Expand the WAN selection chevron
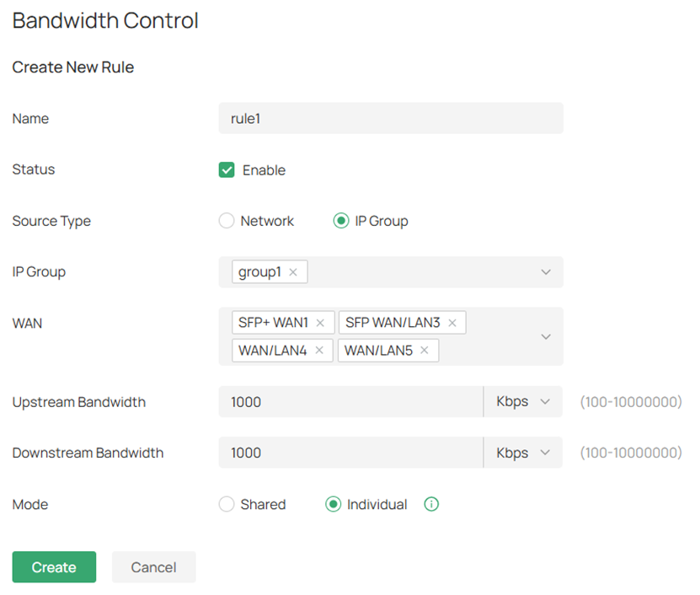 point(545,336)
